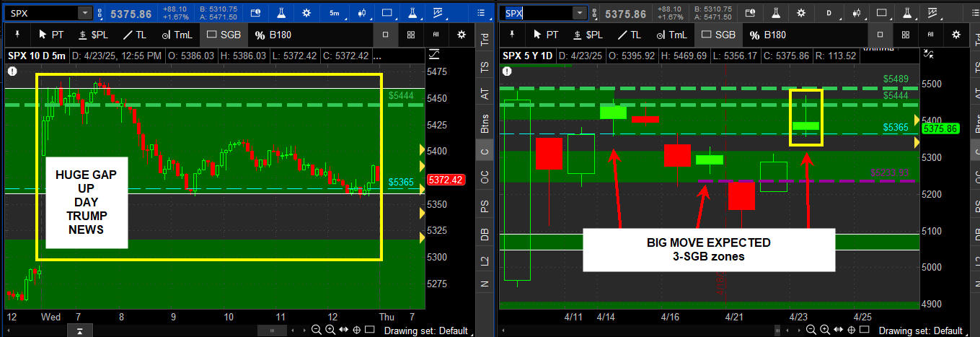This screenshot has width=980, height=337.
Task: Open the D timeframe dropdown in the right chart
Action: click(829, 13)
